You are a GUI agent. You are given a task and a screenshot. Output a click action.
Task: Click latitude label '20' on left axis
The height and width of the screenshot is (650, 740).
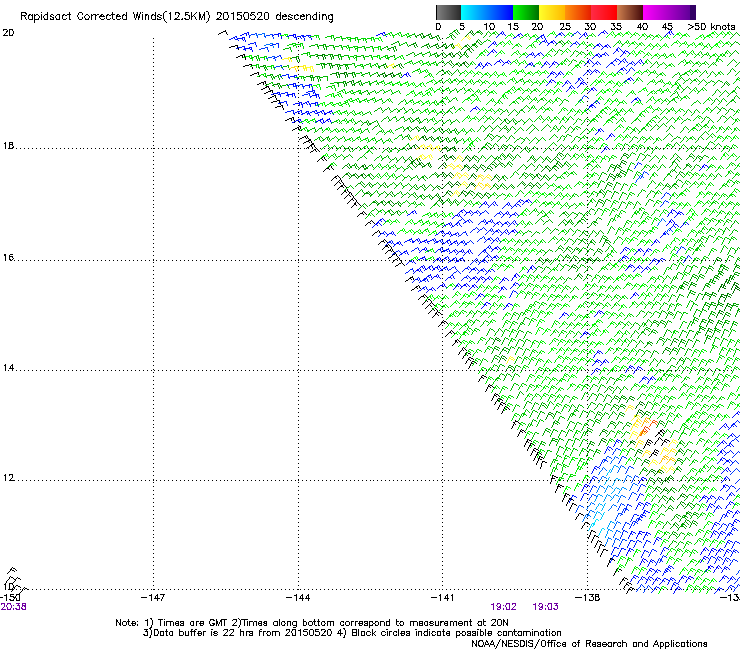[x=8, y=33]
